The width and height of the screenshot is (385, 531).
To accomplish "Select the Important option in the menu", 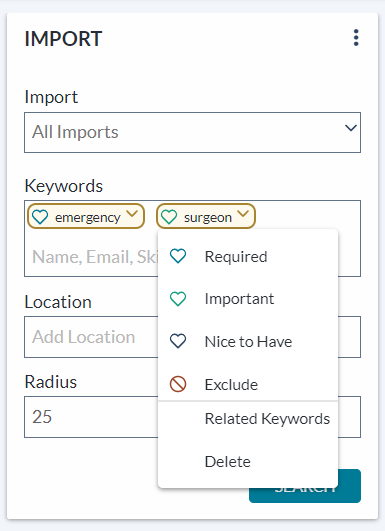I will (248, 299).
